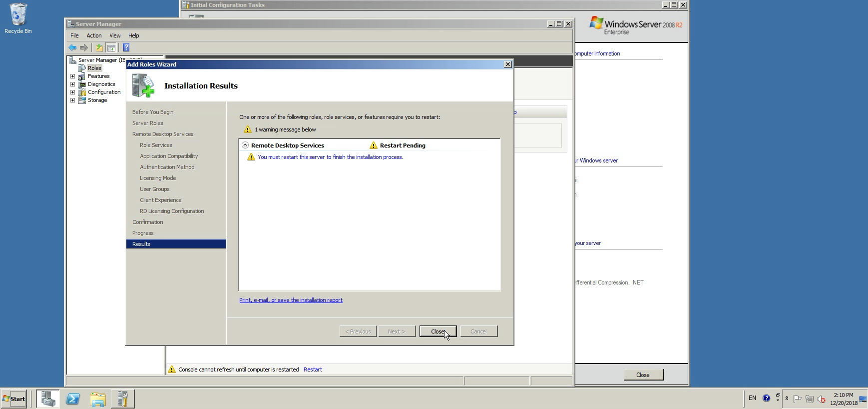Viewport: 868px width, 409px height.
Task: Open the View menu in Server Manager
Action: pos(115,35)
